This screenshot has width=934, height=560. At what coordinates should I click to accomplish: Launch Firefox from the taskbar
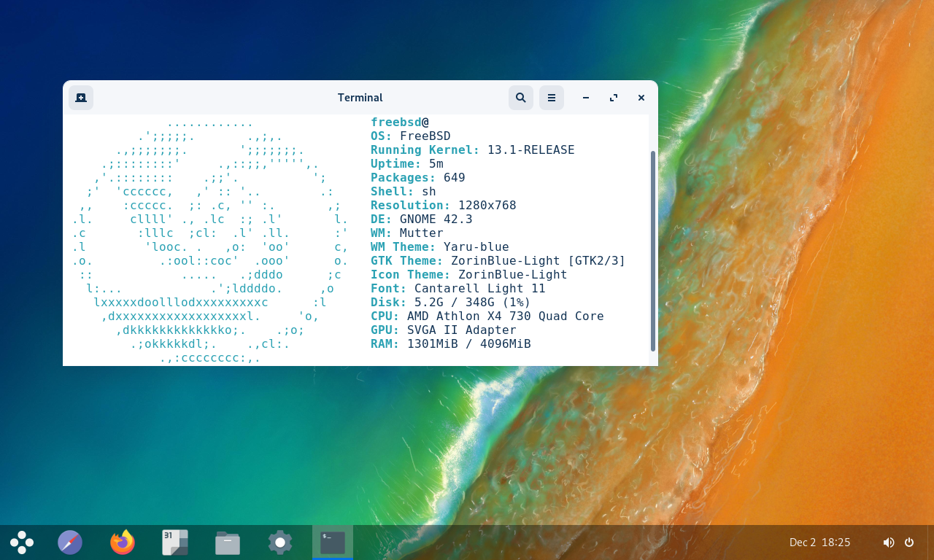coord(123,542)
